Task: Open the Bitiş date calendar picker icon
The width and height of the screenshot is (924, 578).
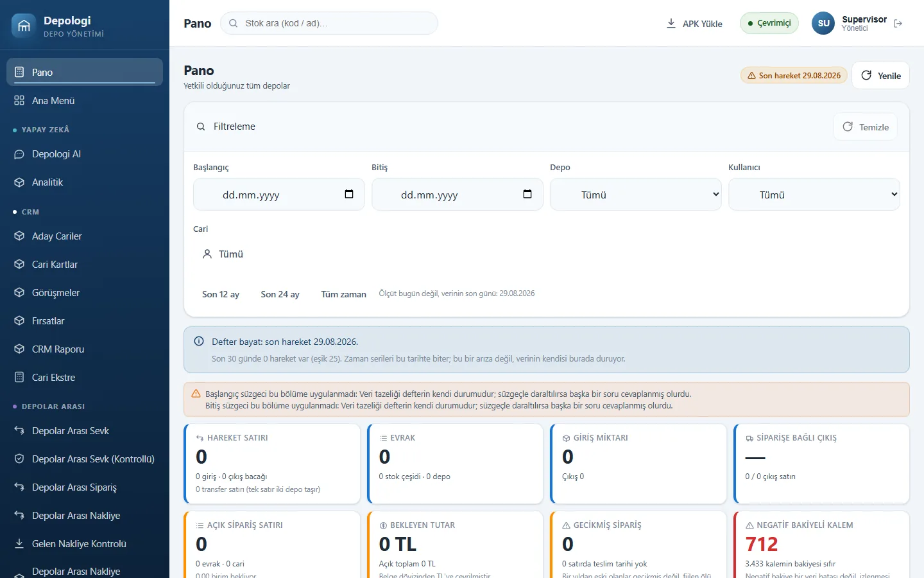Action: coord(527,194)
